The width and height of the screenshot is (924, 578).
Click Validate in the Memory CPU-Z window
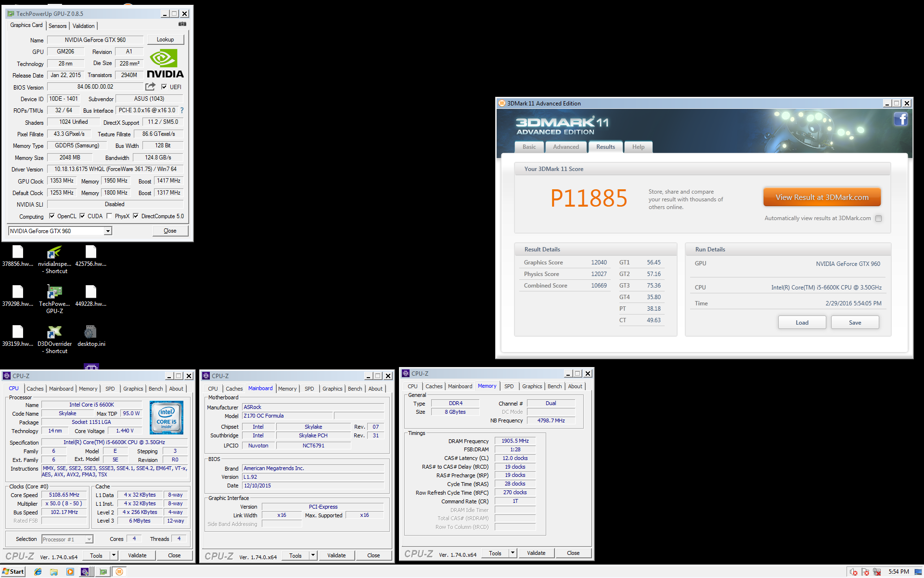[536, 553]
